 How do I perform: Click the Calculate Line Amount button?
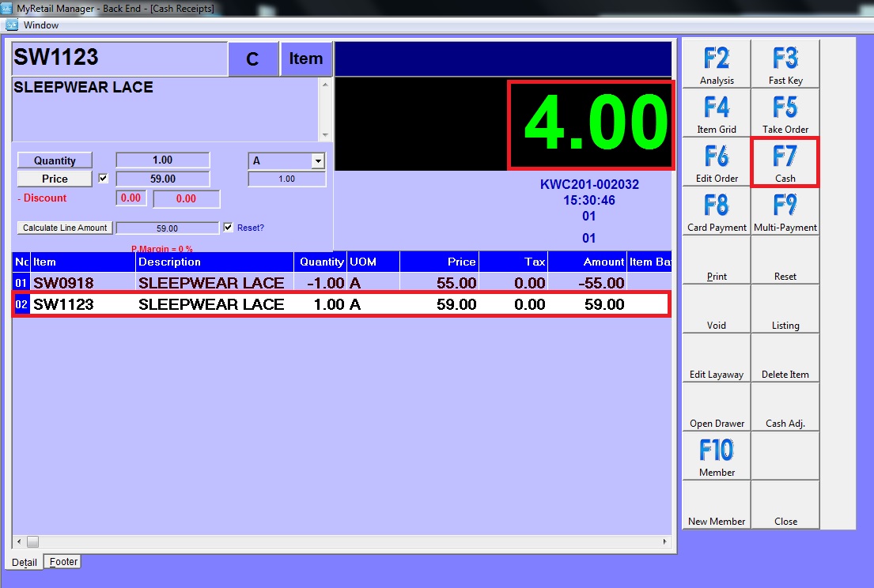pyautogui.click(x=65, y=228)
